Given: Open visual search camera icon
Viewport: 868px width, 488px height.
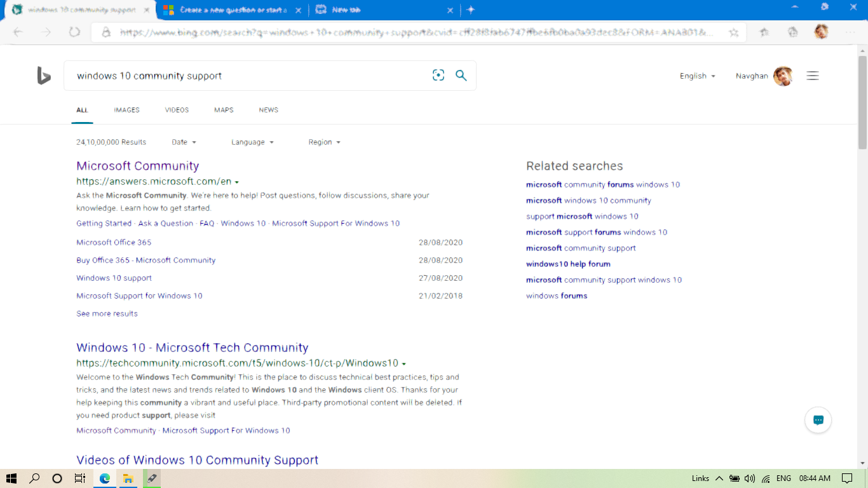Looking at the screenshot, I should pos(438,76).
